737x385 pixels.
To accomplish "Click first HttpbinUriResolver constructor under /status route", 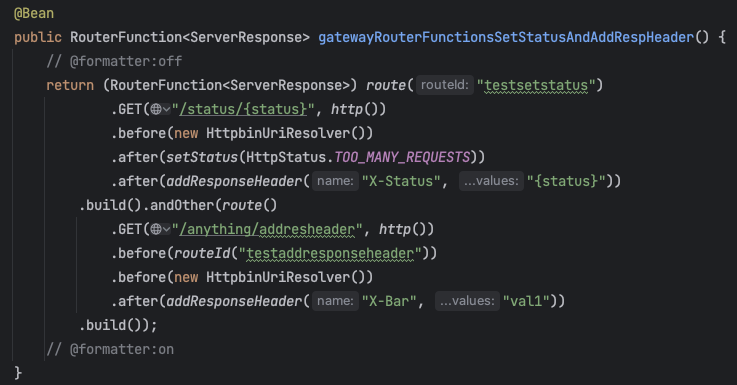I will tap(278, 133).
